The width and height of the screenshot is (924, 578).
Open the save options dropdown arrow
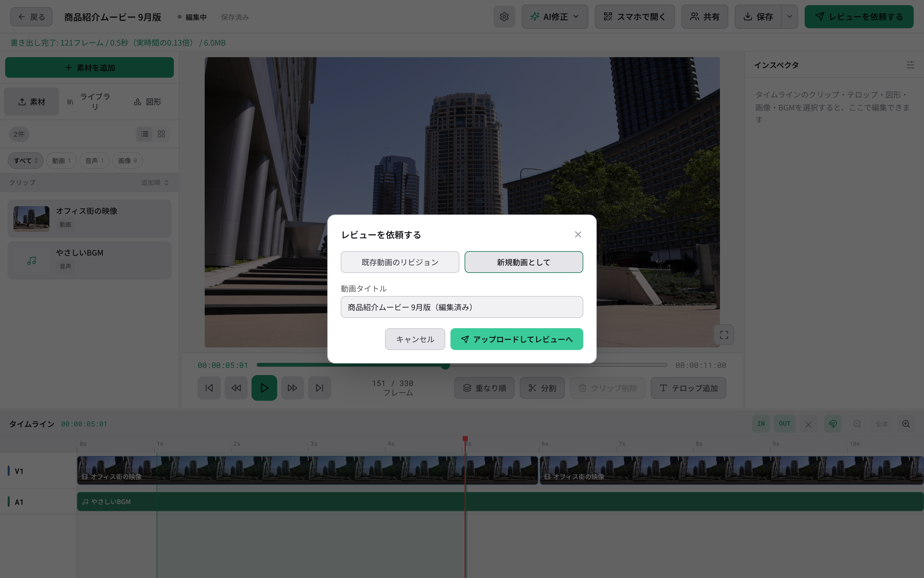click(x=790, y=17)
